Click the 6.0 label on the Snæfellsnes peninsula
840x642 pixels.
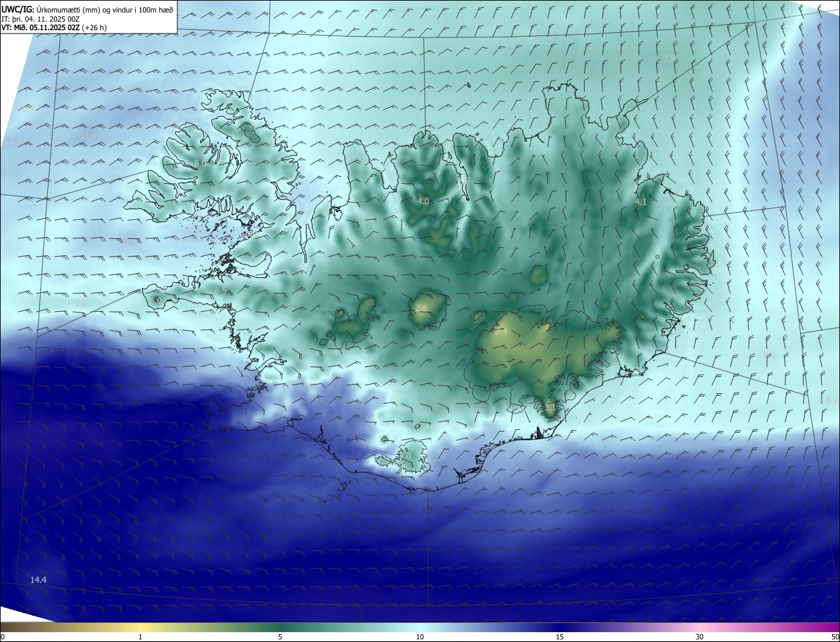coord(156,301)
